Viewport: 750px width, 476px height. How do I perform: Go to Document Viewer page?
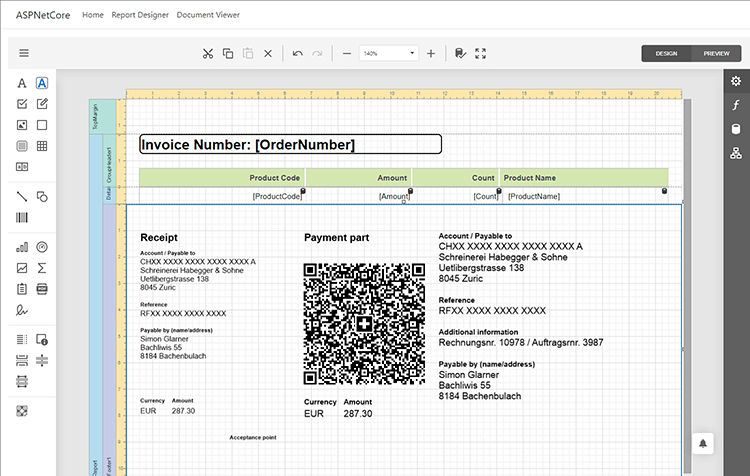[208, 16]
